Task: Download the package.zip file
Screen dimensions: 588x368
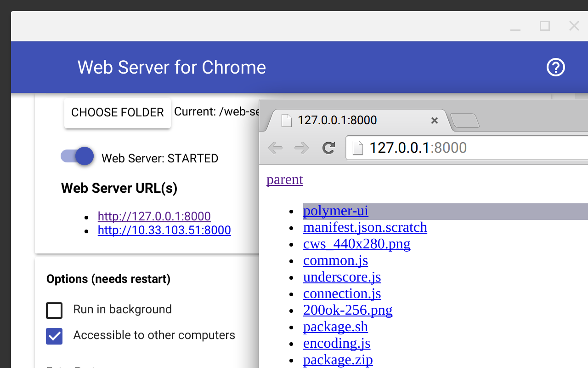Action: coord(338,360)
